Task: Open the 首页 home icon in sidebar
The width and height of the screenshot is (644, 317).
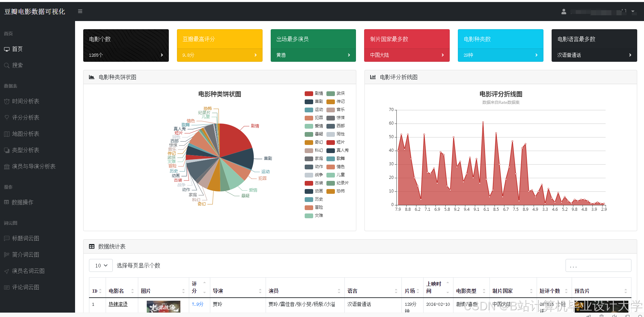Action: (x=7, y=49)
